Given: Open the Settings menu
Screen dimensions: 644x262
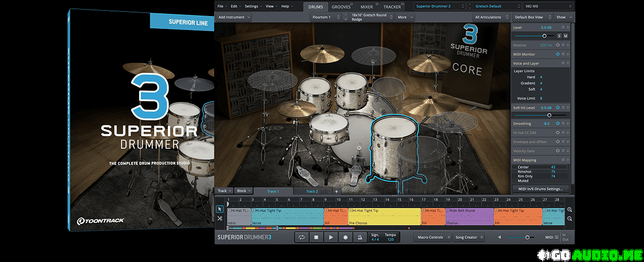Looking at the screenshot, I should pos(253,6).
